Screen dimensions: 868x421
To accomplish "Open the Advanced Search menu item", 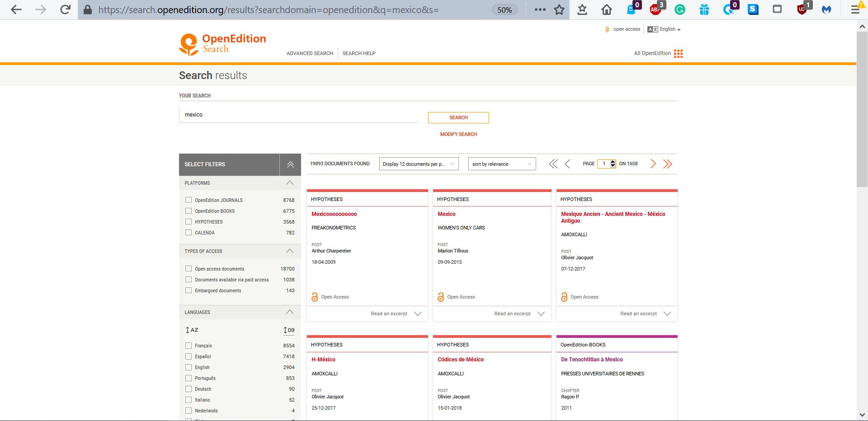I will click(310, 53).
